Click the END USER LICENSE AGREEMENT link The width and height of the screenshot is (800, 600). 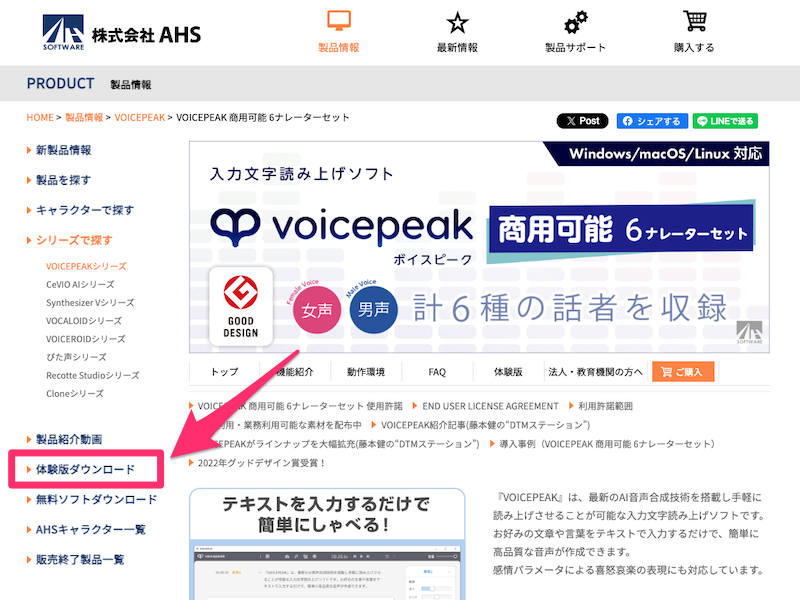click(x=490, y=406)
